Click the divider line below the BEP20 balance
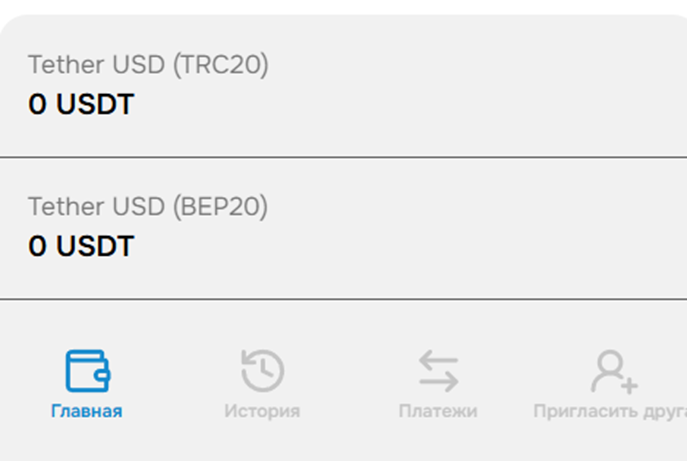687x461 pixels. click(x=343, y=299)
